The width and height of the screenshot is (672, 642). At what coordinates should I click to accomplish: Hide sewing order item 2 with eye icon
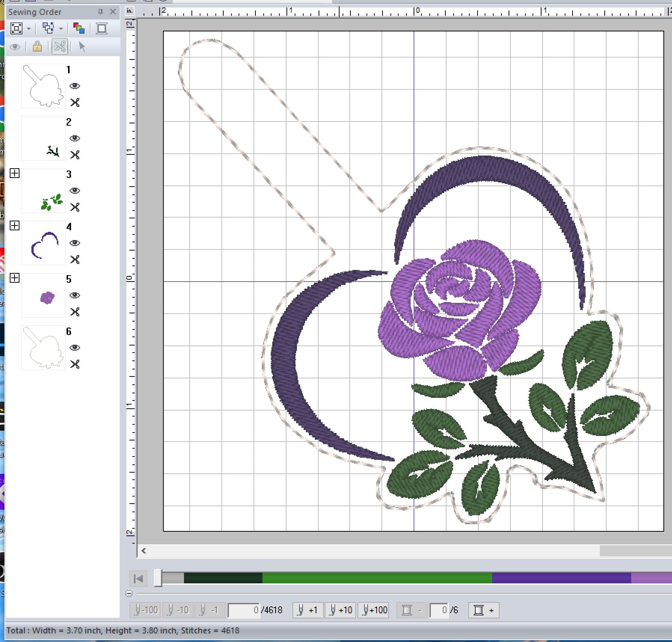(75, 138)
